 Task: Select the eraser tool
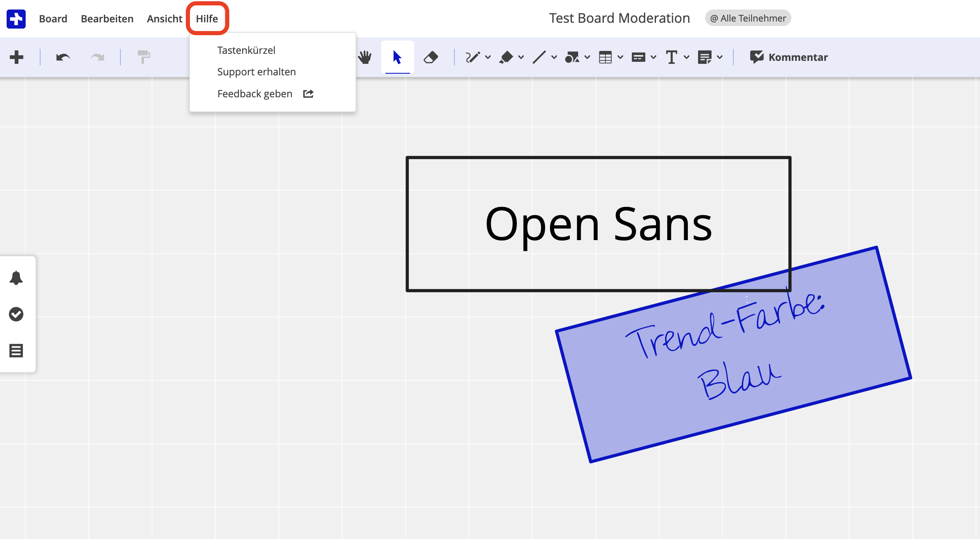coord(431,57)
